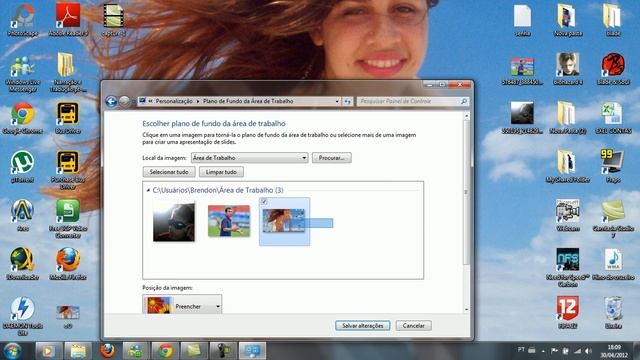
Task: Open the Purchase Bus Driver shortcut
Action: (68, 170)
